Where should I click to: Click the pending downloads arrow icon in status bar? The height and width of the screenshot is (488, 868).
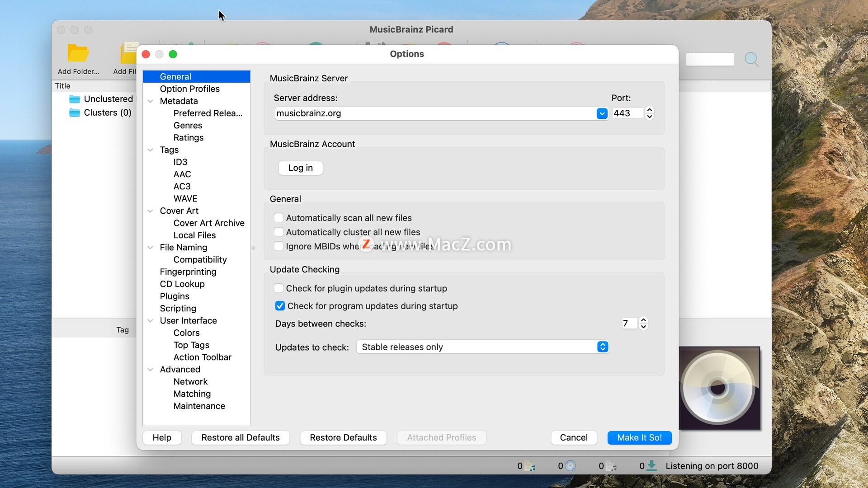click(651, 466)
